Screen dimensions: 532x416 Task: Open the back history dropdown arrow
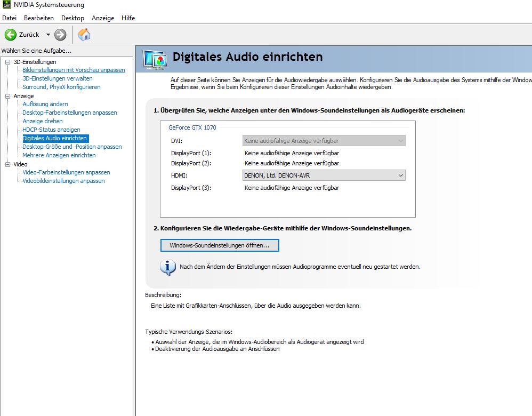(x=48, y=35)
